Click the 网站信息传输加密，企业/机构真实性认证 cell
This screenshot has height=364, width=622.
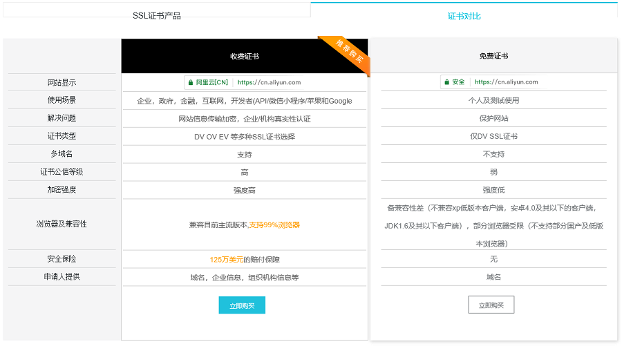[x=245, y=119]
